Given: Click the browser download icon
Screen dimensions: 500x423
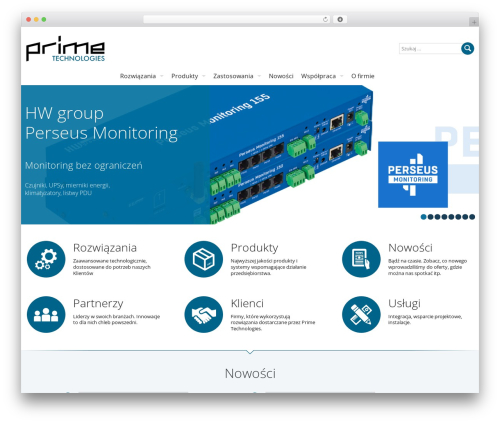Looking at the screenshot, I should coord(340,20).
